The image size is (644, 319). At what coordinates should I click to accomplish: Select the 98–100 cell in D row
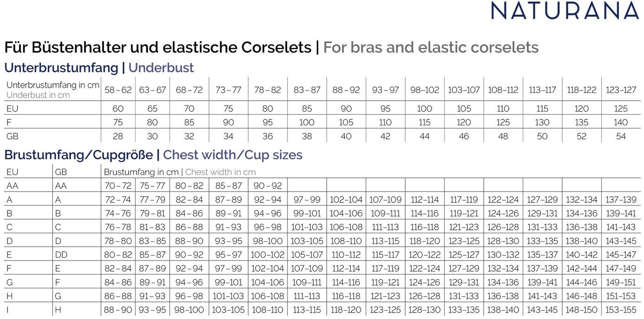[x=267, y=241]
